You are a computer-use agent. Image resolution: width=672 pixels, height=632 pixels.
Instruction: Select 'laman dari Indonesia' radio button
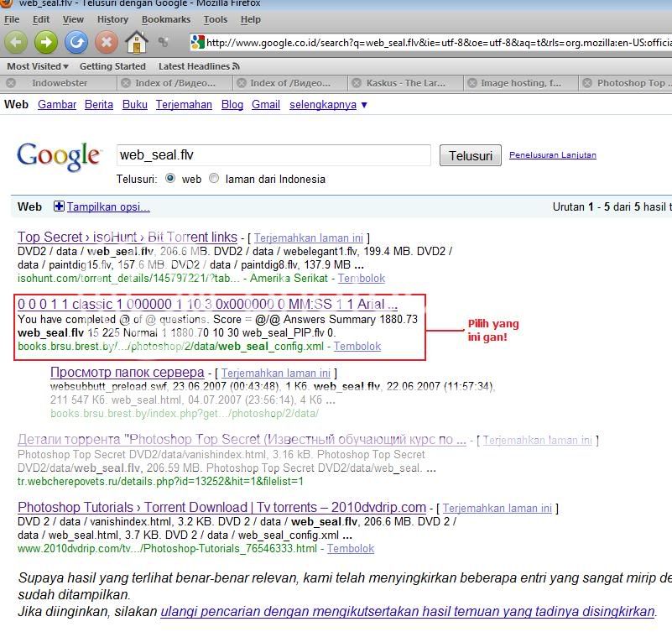click(213, 179)
